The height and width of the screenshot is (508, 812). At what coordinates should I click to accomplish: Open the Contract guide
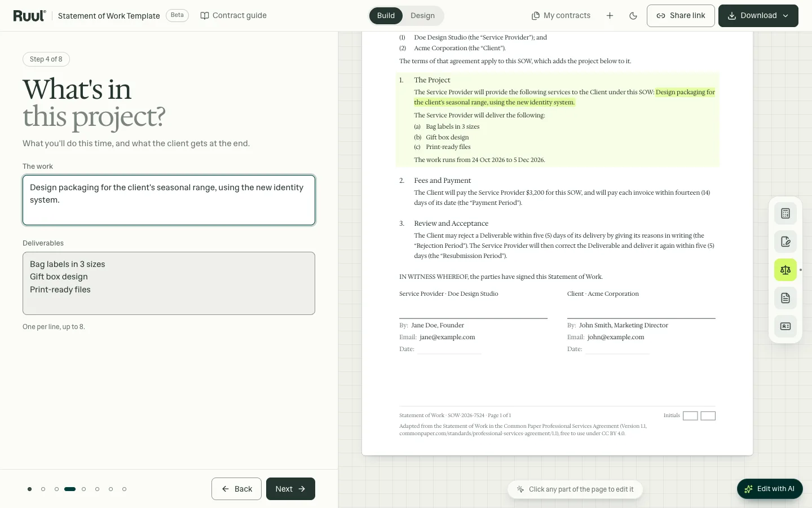(x=233, y=16)
